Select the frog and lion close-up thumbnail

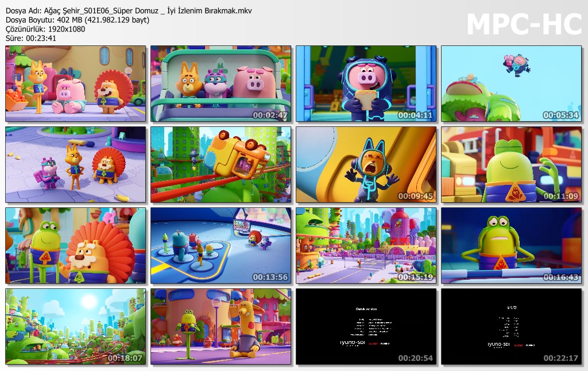pos(76,245)
